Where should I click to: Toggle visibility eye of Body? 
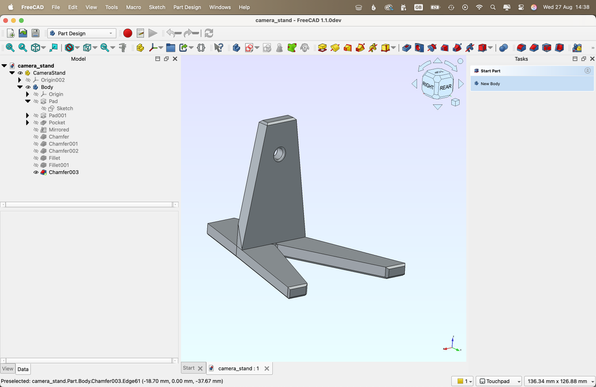[28, 87]
